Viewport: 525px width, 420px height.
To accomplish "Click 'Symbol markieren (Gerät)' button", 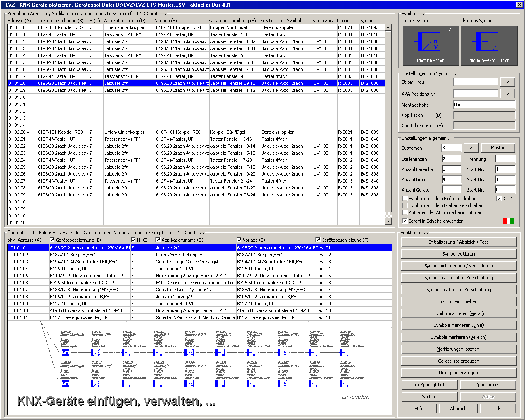I will point(459,313).
